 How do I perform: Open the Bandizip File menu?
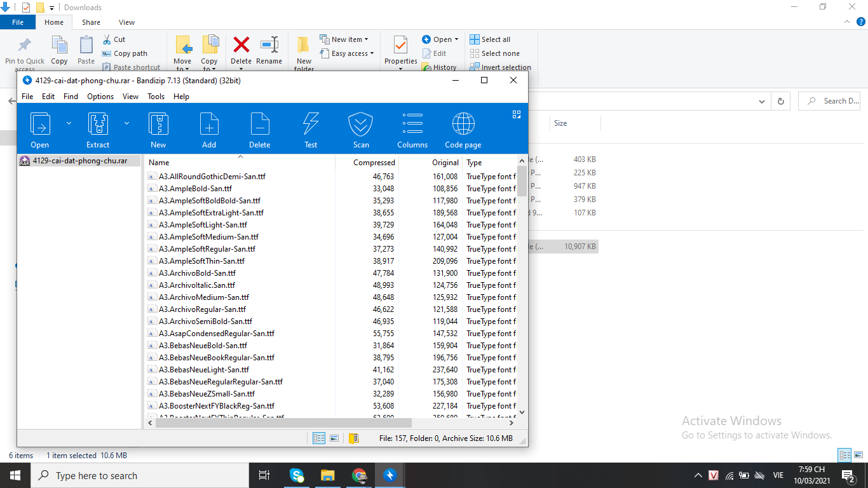(x=27, y=97)
